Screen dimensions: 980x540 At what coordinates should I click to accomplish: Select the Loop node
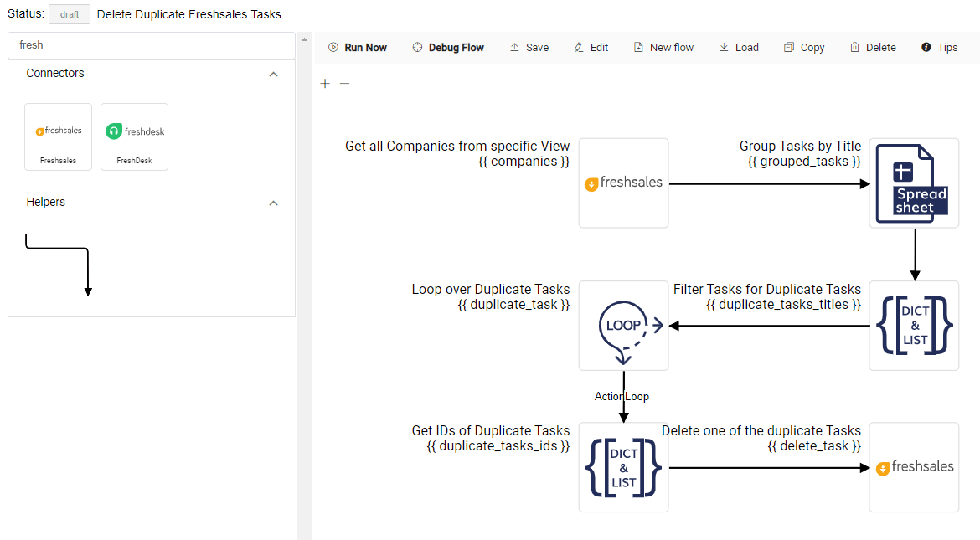pos(624,326)
